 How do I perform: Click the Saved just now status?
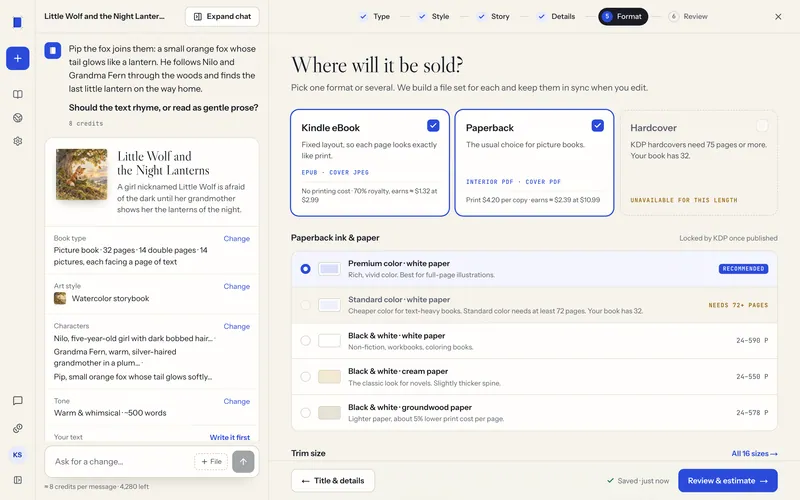pyautogui.click(x=638, y=481)
